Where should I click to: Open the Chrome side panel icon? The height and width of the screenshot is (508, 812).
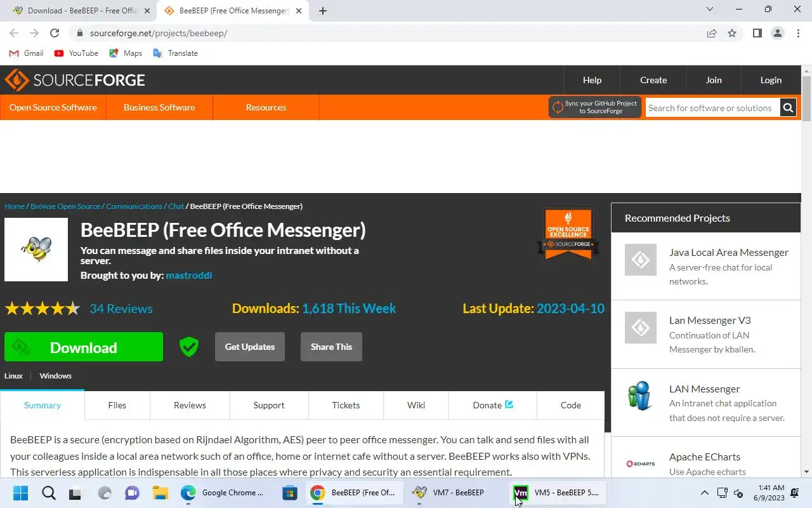pos(757,33)
